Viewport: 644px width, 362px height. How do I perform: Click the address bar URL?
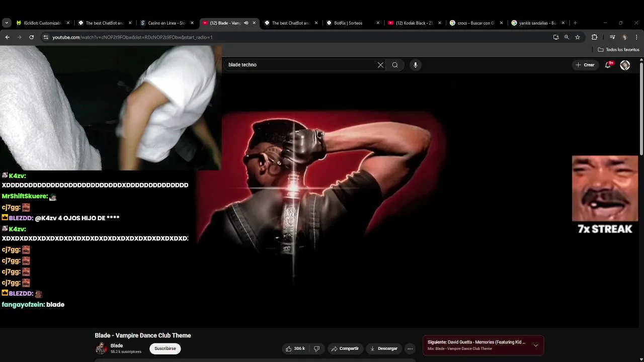point(132,37)
